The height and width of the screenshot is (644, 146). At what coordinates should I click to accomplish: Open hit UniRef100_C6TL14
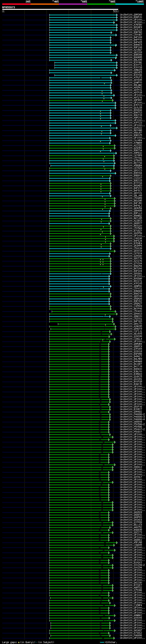click(131, 30)
